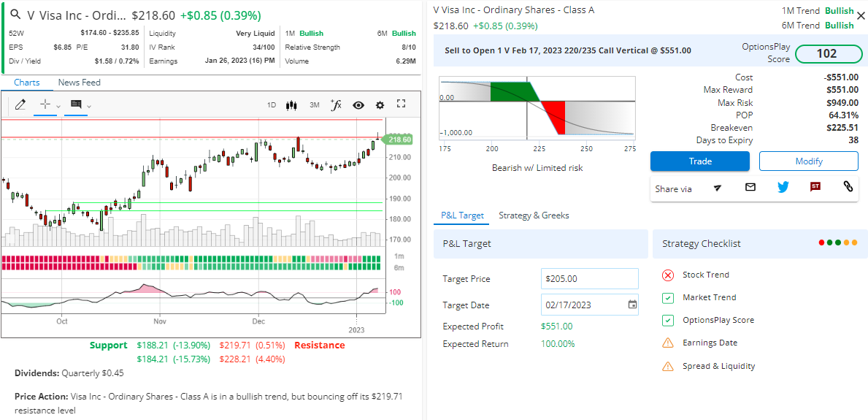Viewport: 868px width, 420px height.
Task: Select the pencil drawing tool
Action: coord(20,104)
